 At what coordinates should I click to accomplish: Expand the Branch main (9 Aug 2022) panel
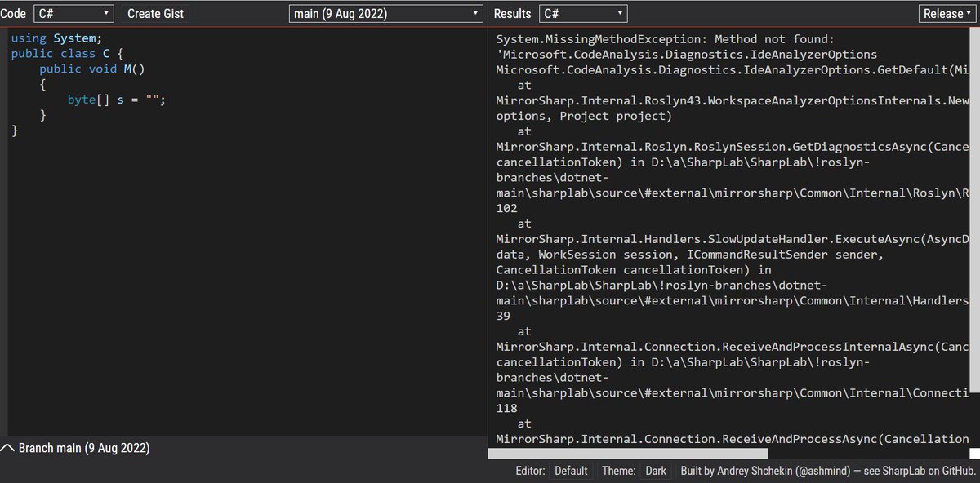(x=75, y=448)
